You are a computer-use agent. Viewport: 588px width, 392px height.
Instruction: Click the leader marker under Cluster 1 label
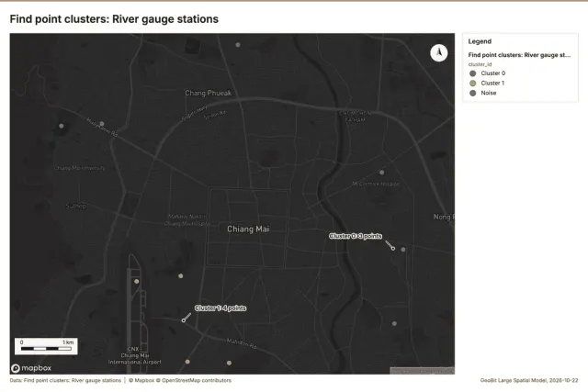pos(184,320)
